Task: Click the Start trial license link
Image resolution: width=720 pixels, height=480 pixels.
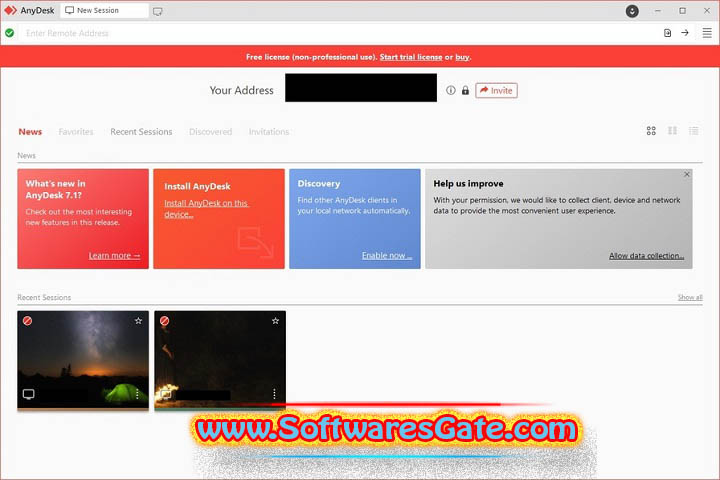Action: click(x=411, y=57)
